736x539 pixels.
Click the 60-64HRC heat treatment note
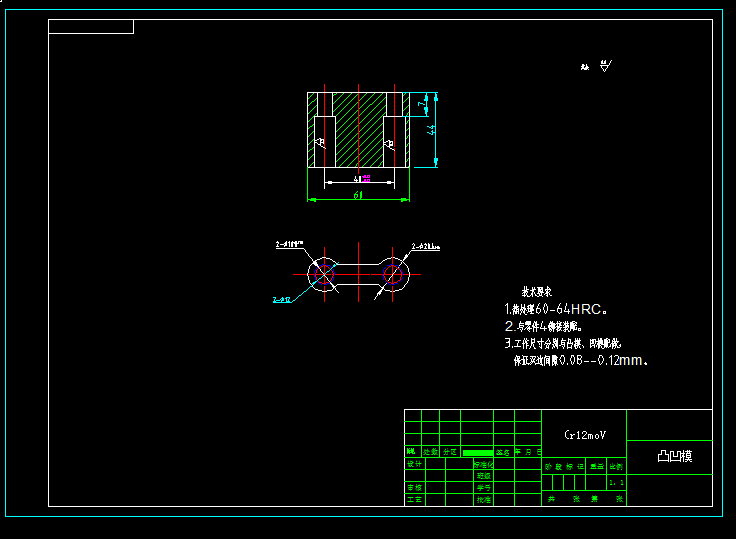(556, 309)
